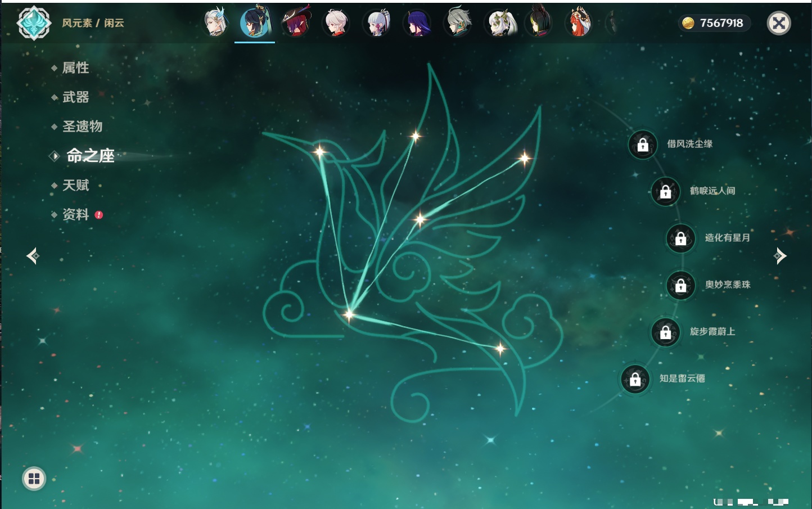Open the grid menu button at bottom left
The image size is (812, 509).
[34, 479]
